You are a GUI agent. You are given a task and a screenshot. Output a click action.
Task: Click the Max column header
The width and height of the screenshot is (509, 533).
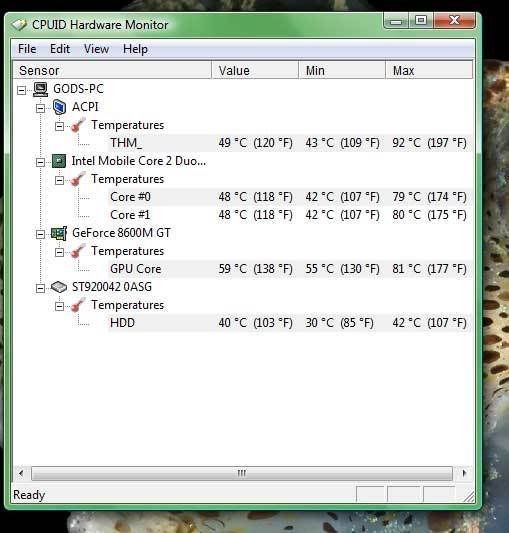click(x=429, y=70)
